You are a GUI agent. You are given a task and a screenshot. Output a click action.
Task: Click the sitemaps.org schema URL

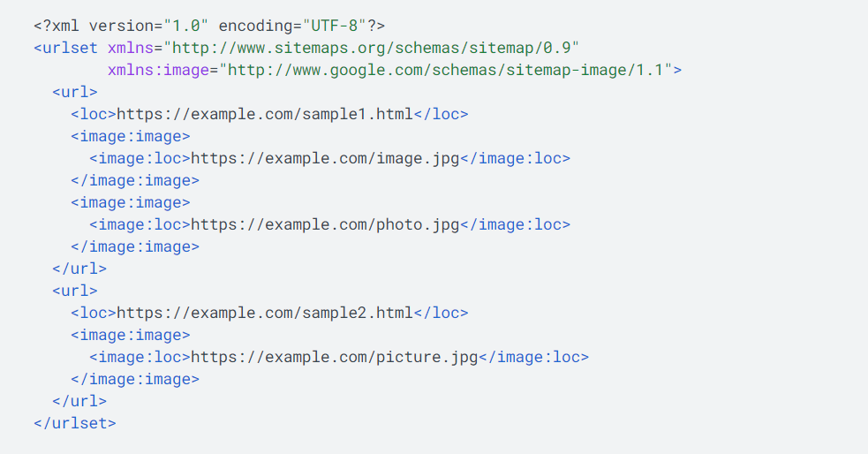coord(375,48)
